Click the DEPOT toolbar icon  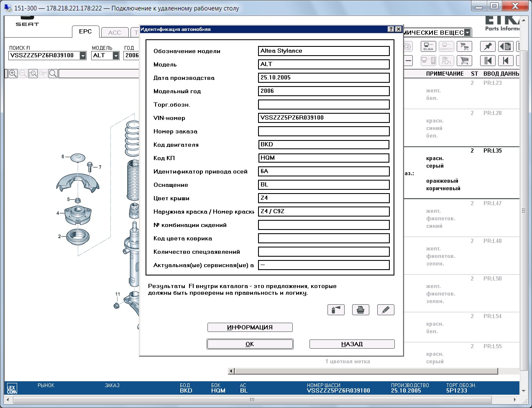446,46
